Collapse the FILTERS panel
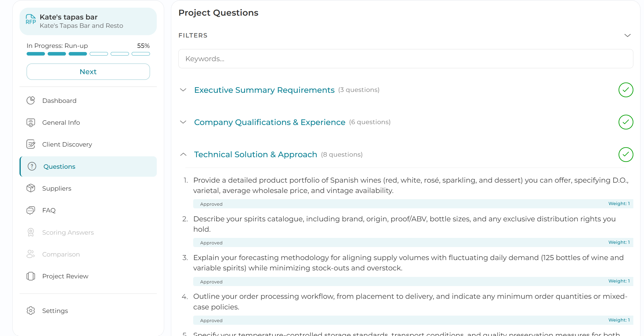 point(628,35)
